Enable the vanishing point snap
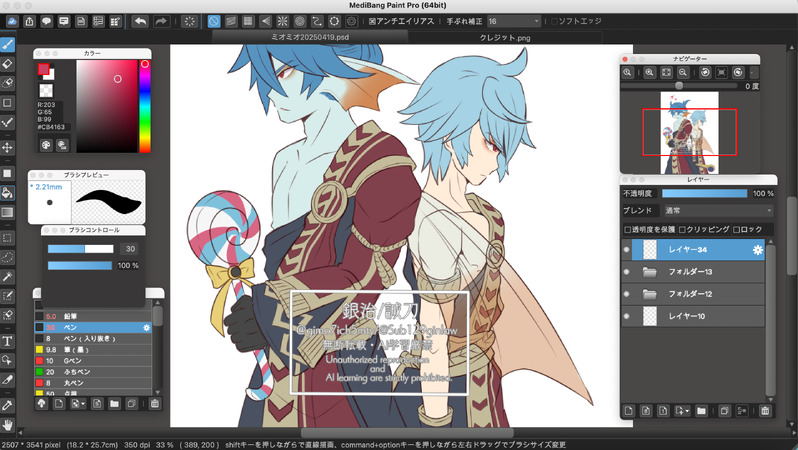 click(x=265, y=21)
